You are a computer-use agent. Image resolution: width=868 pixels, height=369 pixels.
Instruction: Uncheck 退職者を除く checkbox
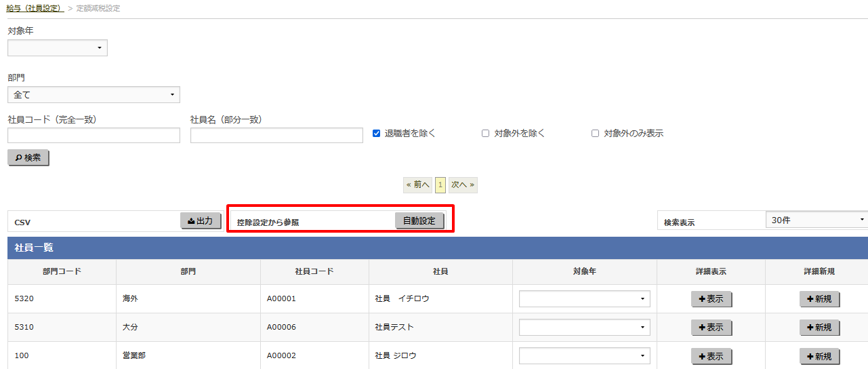(377, 134)
